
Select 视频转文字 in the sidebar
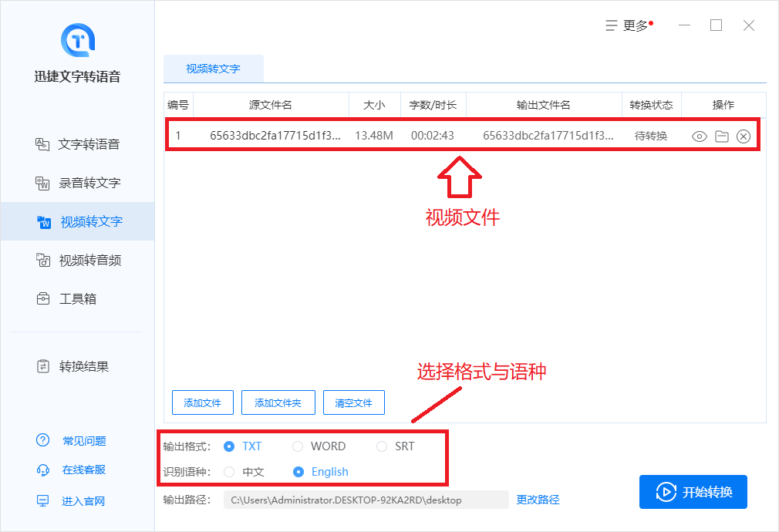tap(77, 221)
